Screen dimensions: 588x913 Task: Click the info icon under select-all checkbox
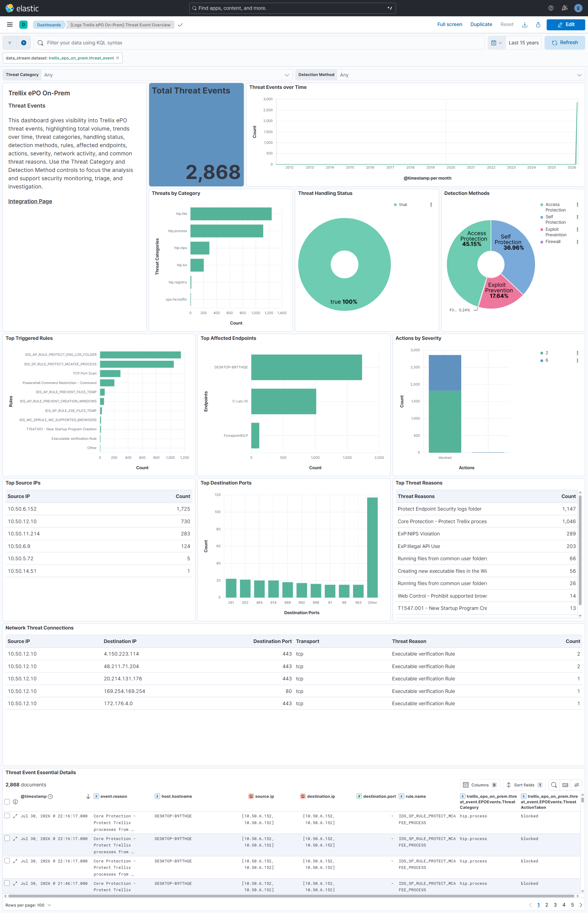coord(15,802)
